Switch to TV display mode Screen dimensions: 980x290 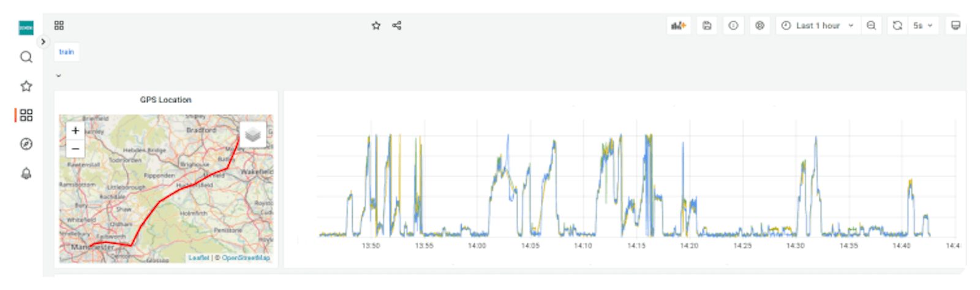click(x=956, y=25)
